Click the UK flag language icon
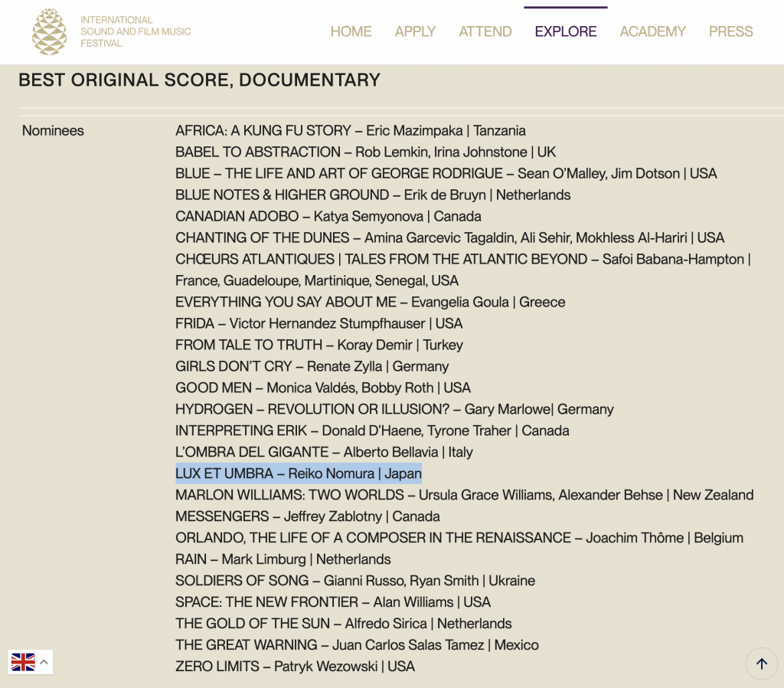 pyautogui.click(x=23, y=662)
